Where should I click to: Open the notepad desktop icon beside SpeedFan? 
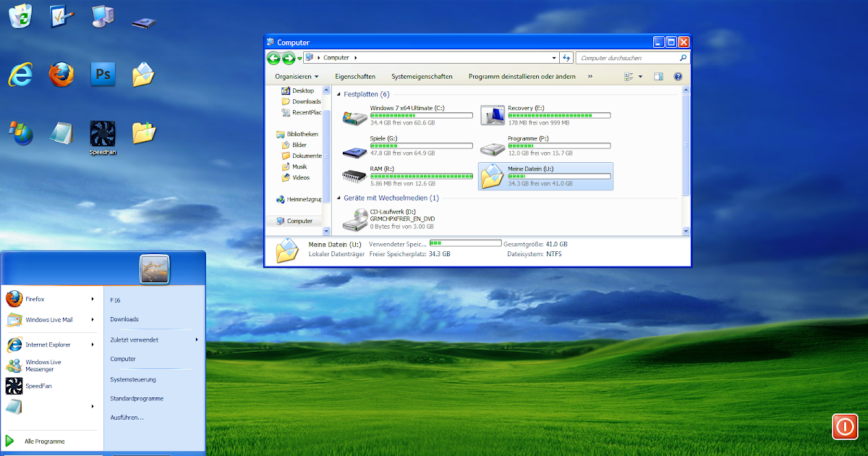tap(61, 132)
